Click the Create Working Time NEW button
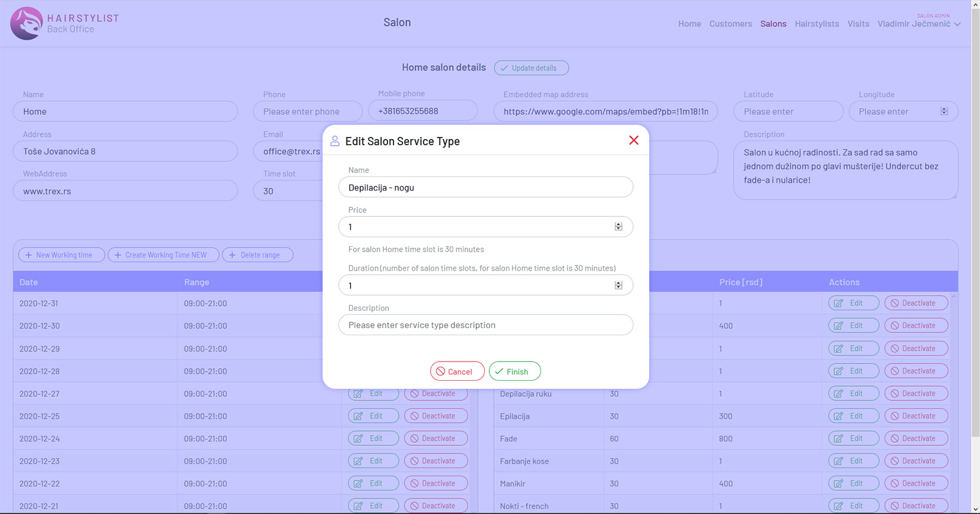 click(163, 255)
